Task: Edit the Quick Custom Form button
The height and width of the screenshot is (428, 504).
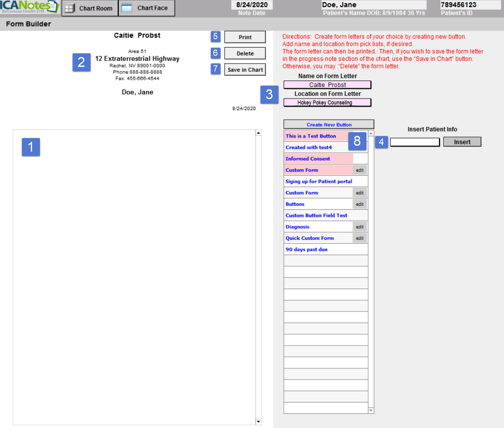Action: [x=360, y=238]
